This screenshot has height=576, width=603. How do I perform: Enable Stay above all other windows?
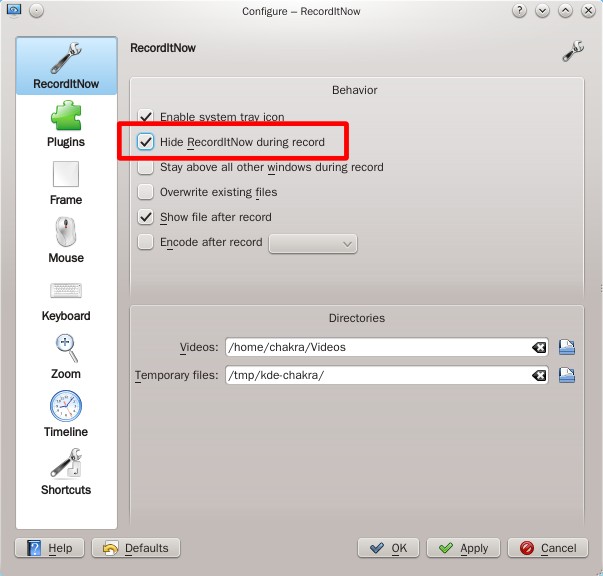(145, 167)
